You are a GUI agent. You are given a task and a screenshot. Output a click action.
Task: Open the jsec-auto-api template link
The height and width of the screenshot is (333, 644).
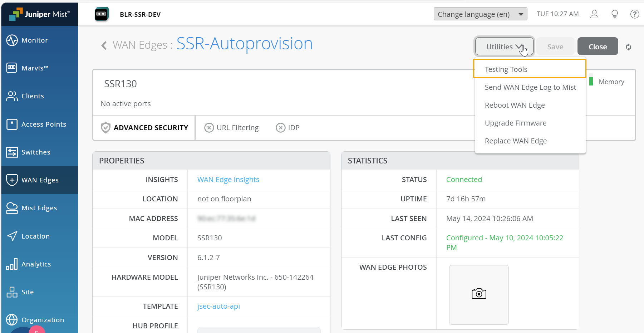pos(218,306)
